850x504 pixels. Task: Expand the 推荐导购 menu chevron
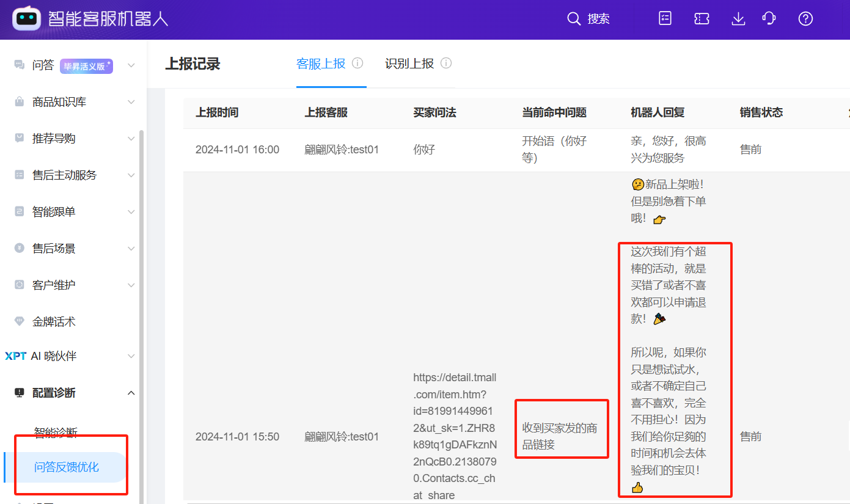pyautogui.click(x=131, y=139)
